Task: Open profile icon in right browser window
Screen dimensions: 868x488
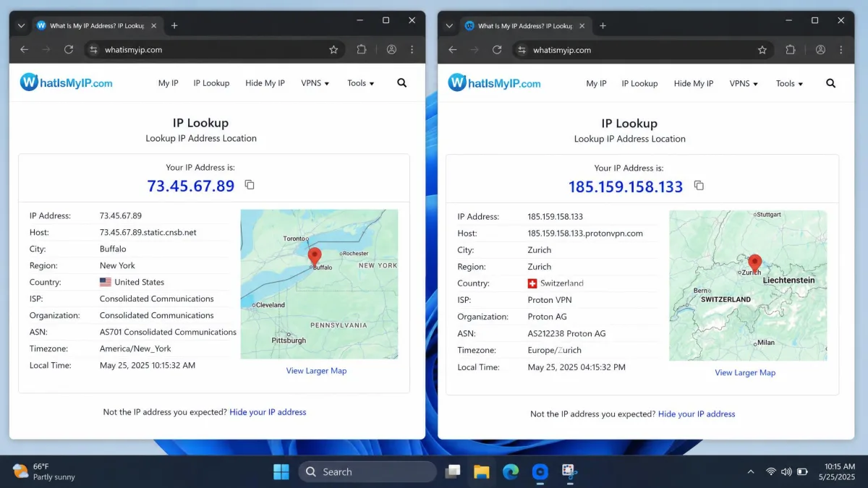Action: click(820, 50)
